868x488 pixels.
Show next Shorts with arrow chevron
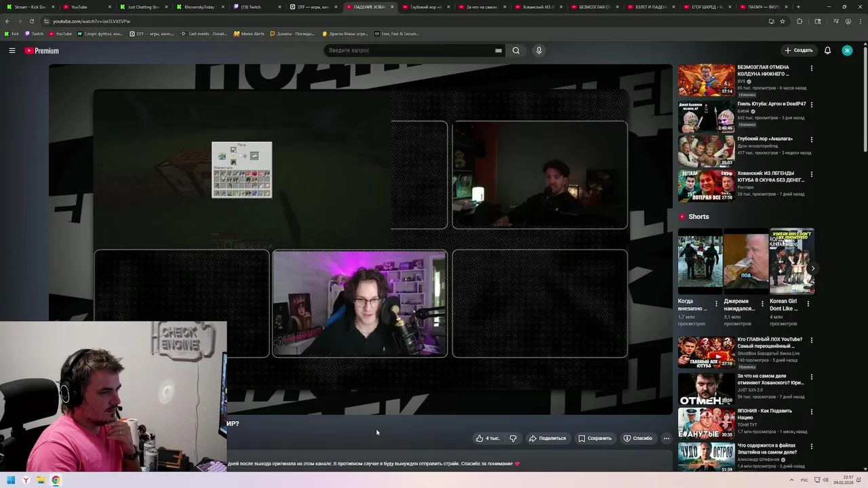click(x=812, y=268)
